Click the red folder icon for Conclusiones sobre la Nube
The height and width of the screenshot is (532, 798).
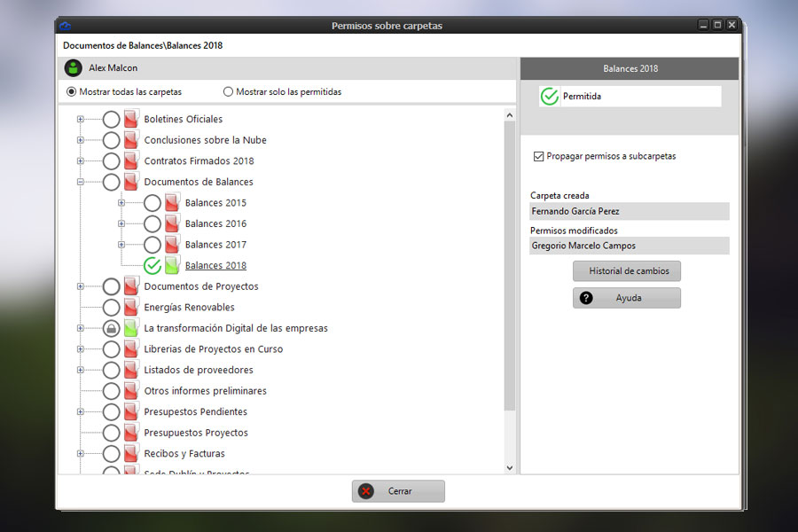tap(131, 140)
